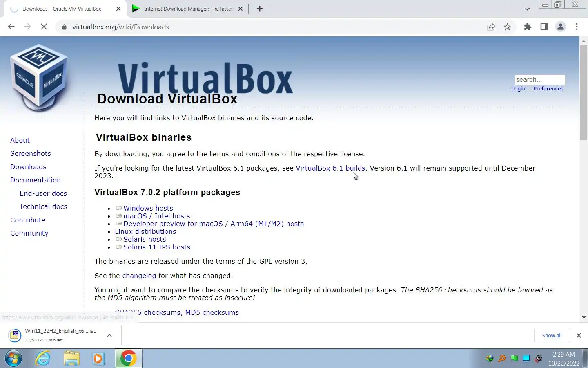Stop loading the page
Screen dimensions: 588x368
(x=44, y=27)
